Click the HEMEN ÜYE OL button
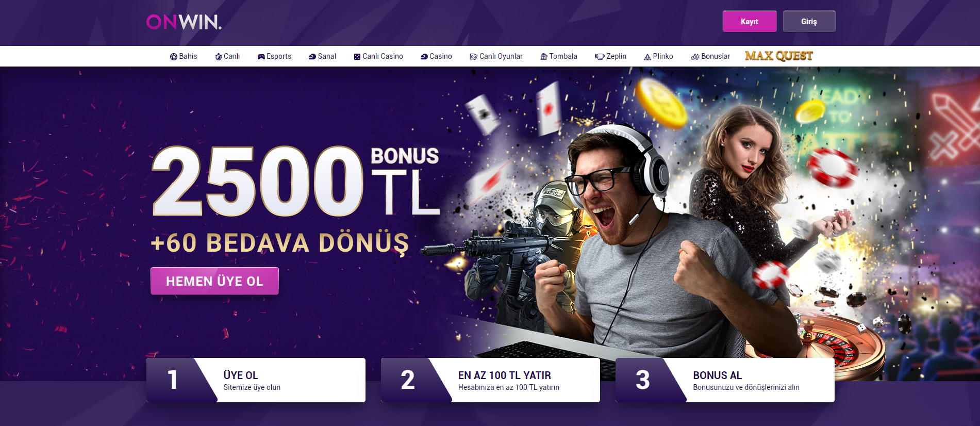 [214, 281]
